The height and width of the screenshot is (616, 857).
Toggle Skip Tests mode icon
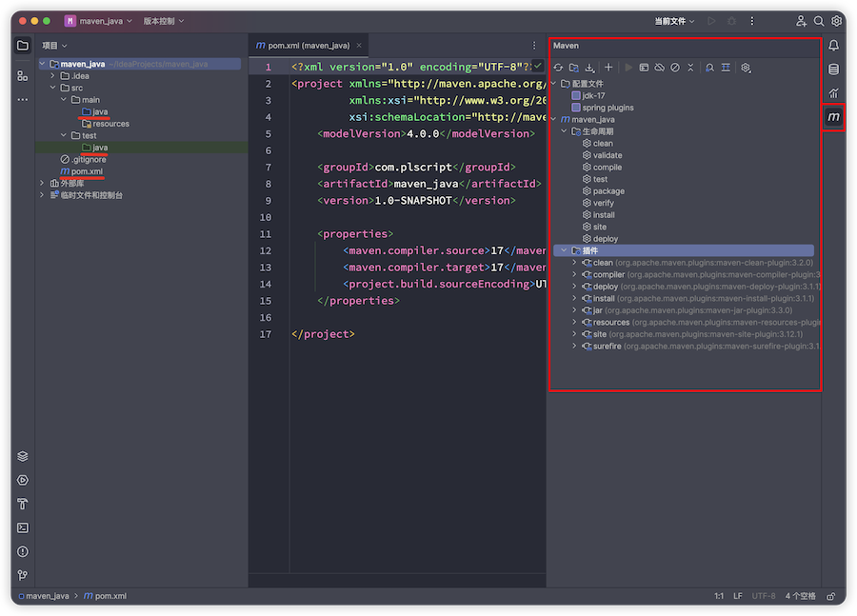[675, 68]
